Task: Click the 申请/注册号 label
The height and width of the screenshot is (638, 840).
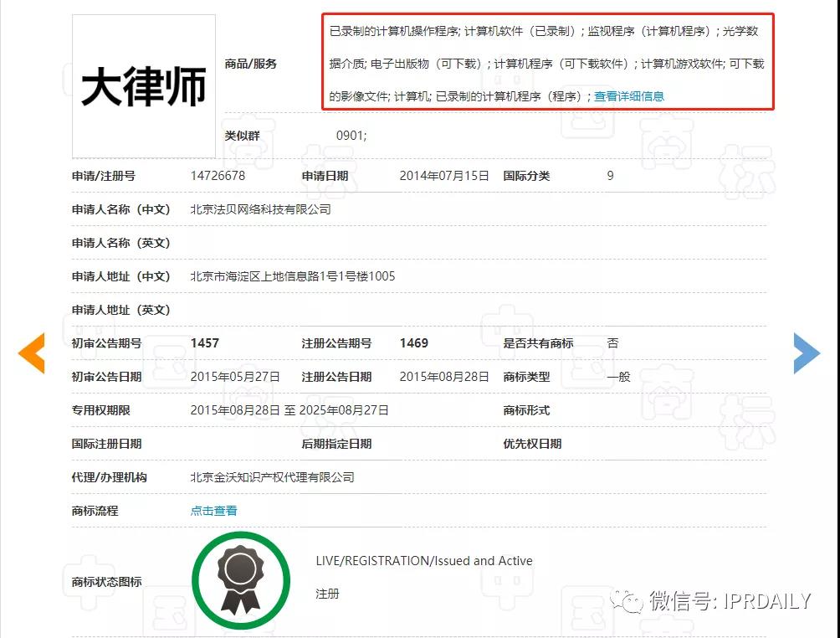Action: pos(104,176)
